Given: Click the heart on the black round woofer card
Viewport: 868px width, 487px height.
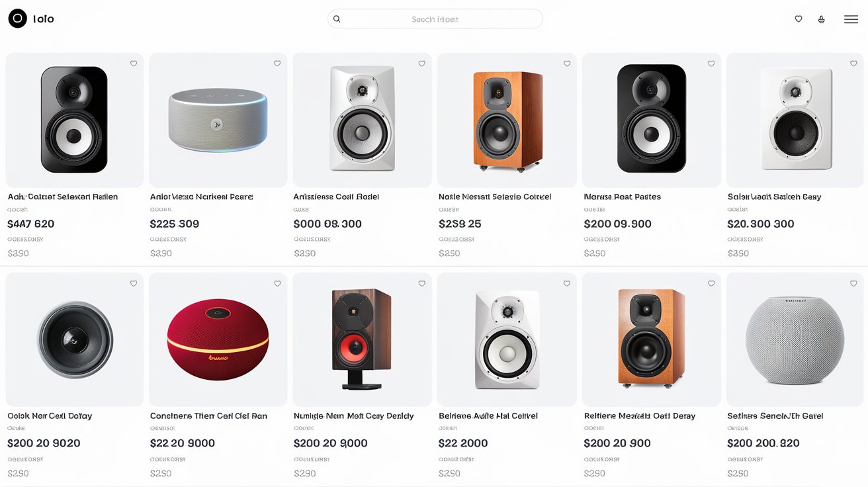Looking at the screenshot, I should 134,283.
